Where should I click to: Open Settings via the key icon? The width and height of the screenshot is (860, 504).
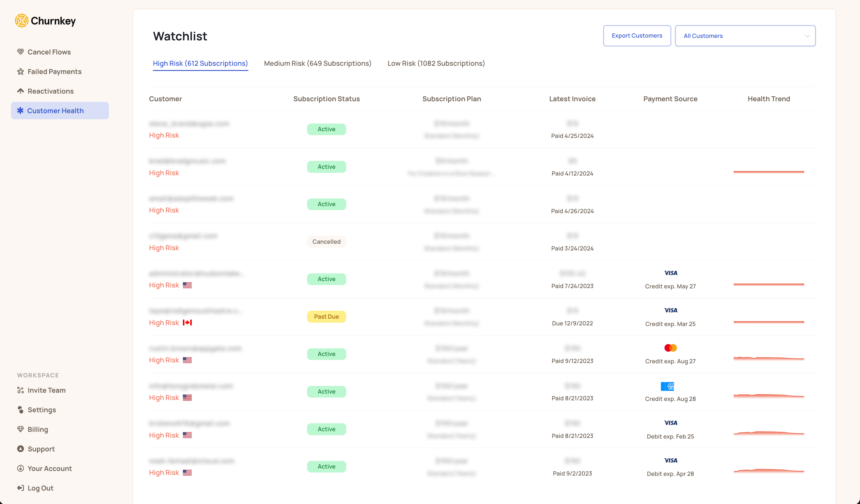(x=21, y=409)
